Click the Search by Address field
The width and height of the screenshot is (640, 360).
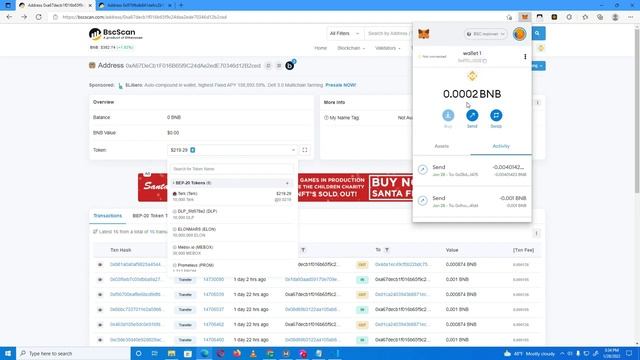pyautogui.click(x=388, y=33)
